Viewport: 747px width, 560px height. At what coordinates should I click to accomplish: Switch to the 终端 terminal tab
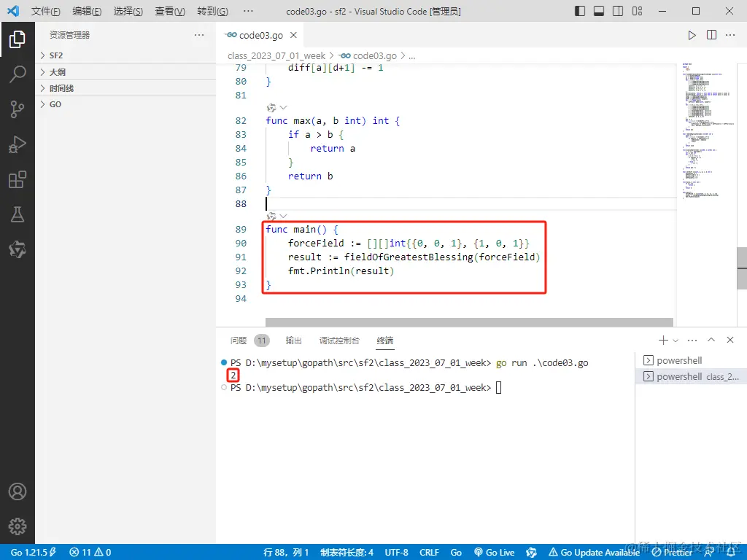pos(385,341)
